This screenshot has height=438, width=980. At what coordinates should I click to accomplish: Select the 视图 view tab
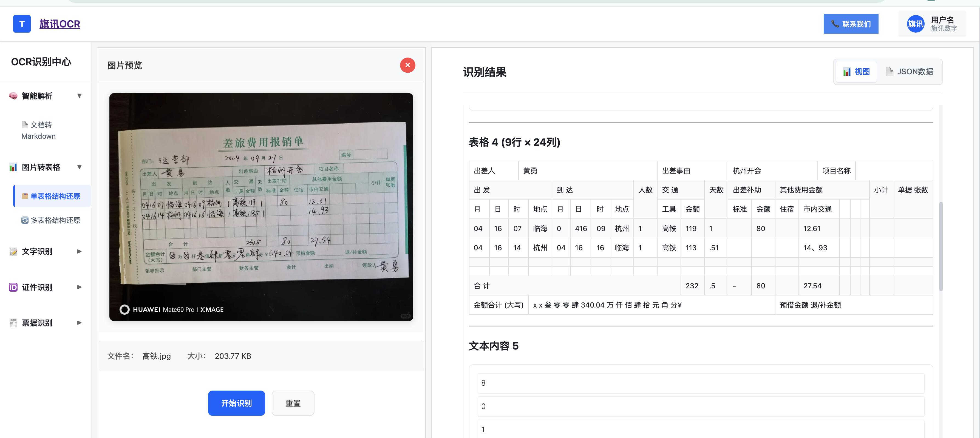pos(856,72)
